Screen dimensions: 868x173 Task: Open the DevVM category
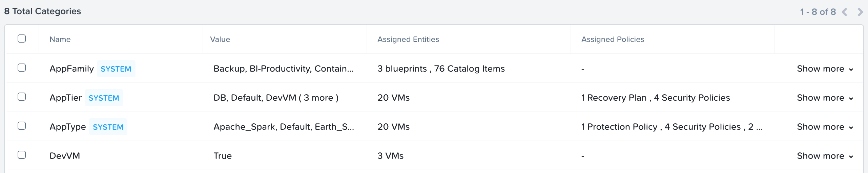point(65,156)
